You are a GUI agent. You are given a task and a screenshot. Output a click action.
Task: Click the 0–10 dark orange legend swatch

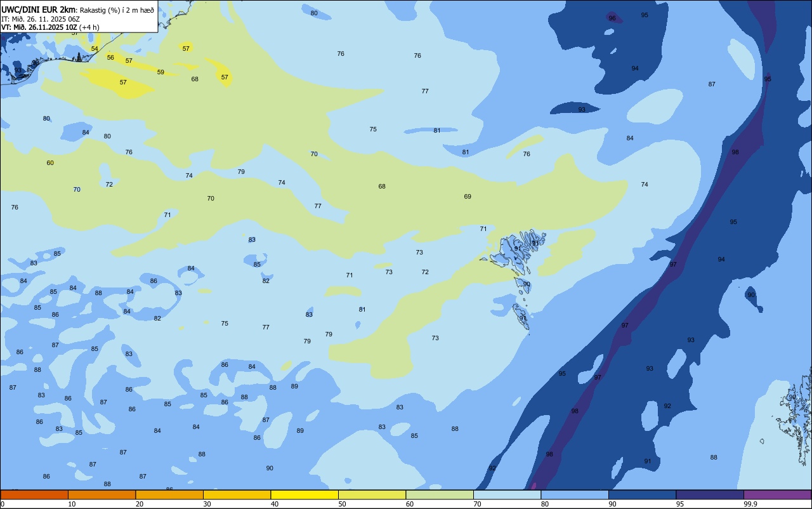(x=34, y=494)
